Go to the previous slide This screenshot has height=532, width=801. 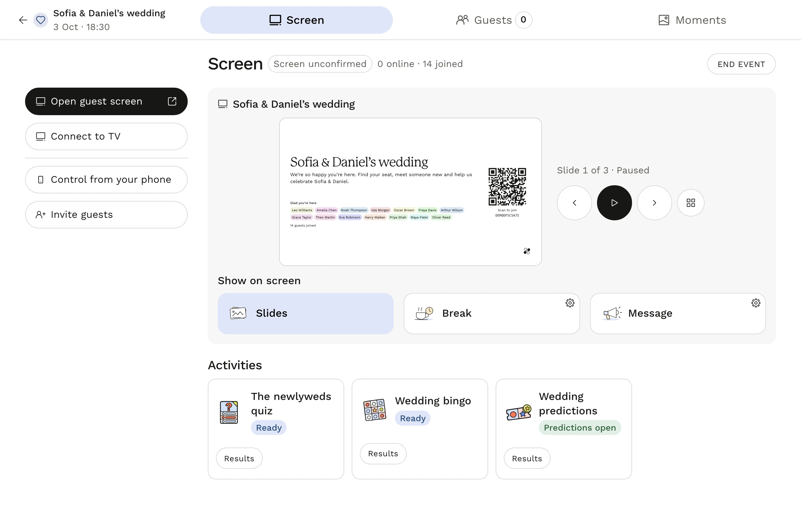point(574,203)
